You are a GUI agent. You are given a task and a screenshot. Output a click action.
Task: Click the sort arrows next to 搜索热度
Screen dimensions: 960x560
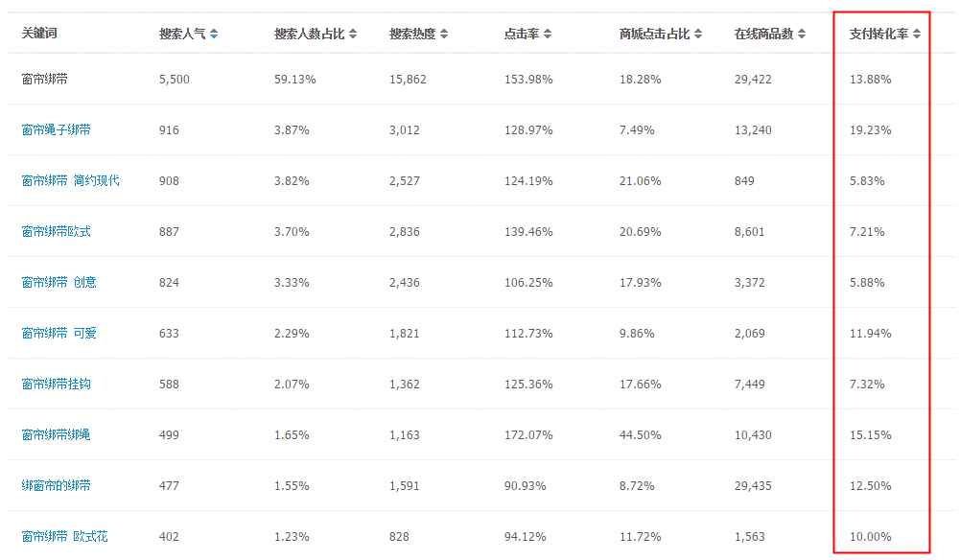click(x=444, y=35)
